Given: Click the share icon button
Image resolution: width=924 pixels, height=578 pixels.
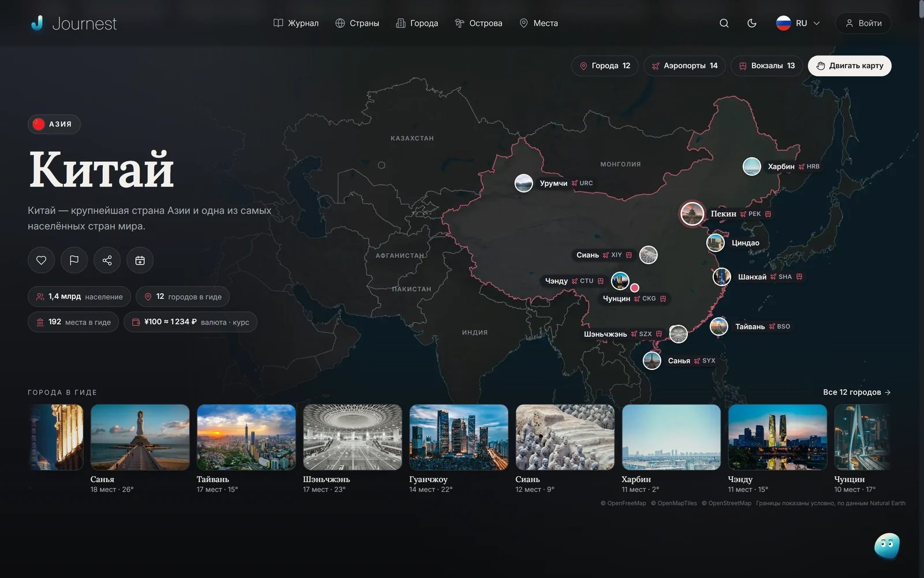Looking at the screenshot, I should click(x=107, y=260).
